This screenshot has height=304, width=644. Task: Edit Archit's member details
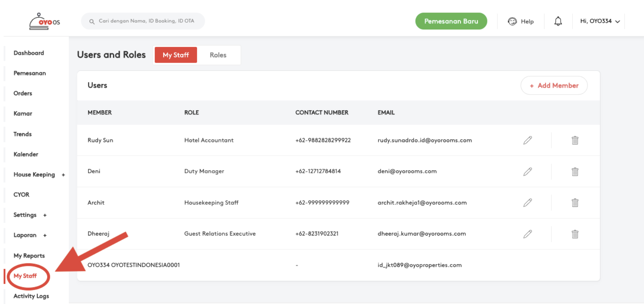(527, 203)
